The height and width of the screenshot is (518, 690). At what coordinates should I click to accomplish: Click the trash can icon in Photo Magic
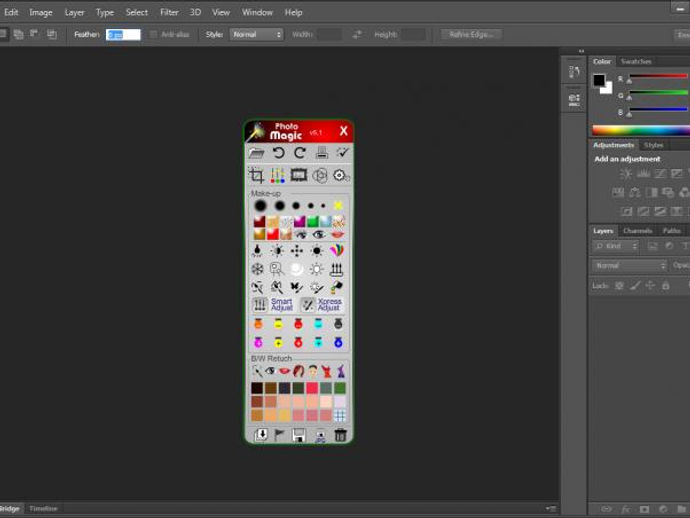(x=340, y=435)
